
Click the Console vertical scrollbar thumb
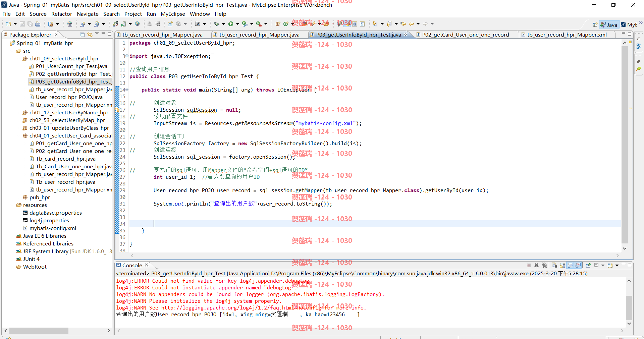[629, 308]
